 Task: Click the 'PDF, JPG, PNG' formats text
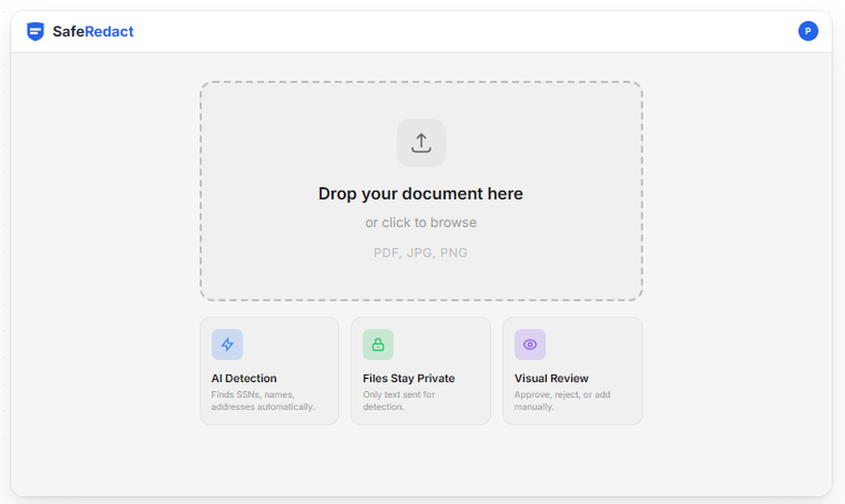(x=420, y=252)
